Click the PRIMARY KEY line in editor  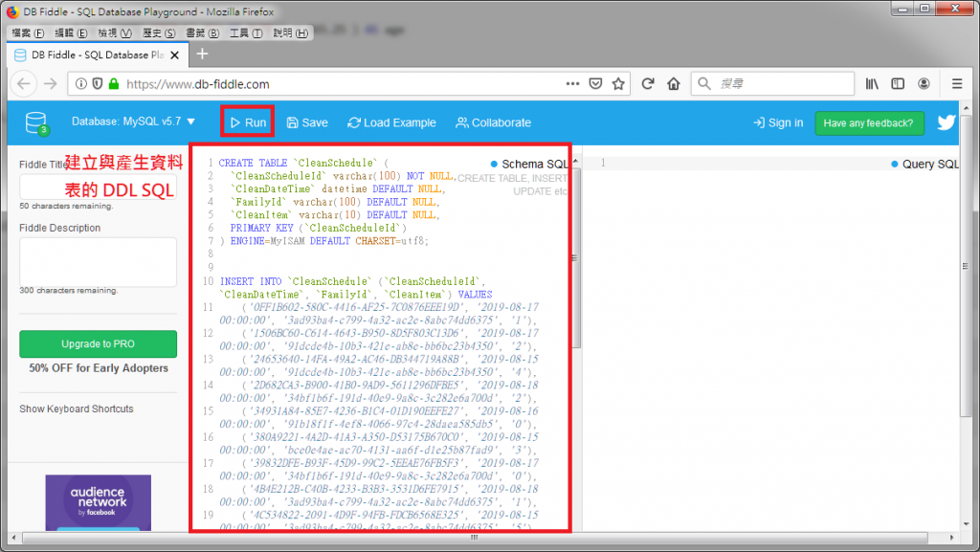tap(318, 228)
